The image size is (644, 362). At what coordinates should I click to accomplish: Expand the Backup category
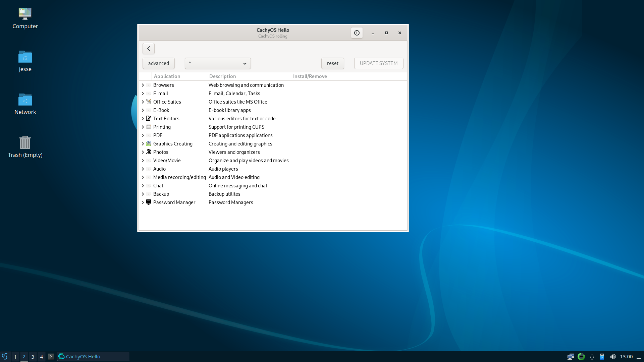(143, 194)
